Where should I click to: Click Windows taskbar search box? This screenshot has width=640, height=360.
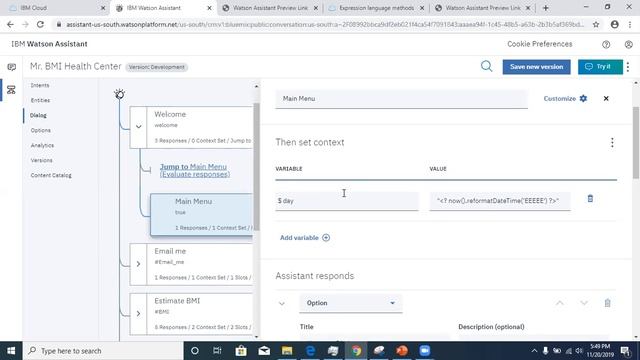pyautogui.click(x=103, y=351)
